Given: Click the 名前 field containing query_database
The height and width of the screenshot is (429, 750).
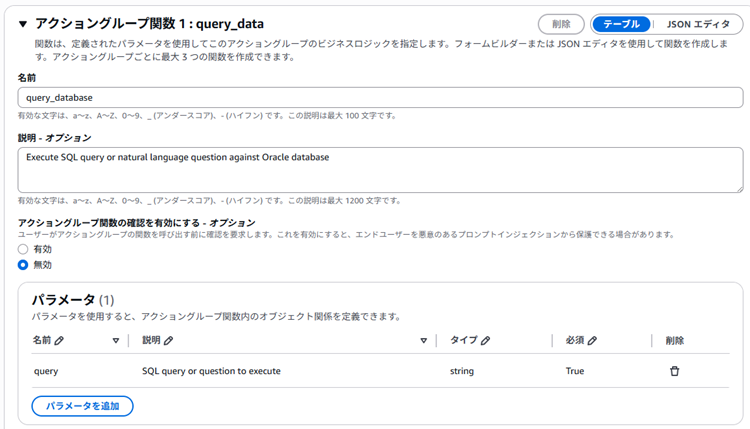Looking at the screenshot, I should 380,97.
